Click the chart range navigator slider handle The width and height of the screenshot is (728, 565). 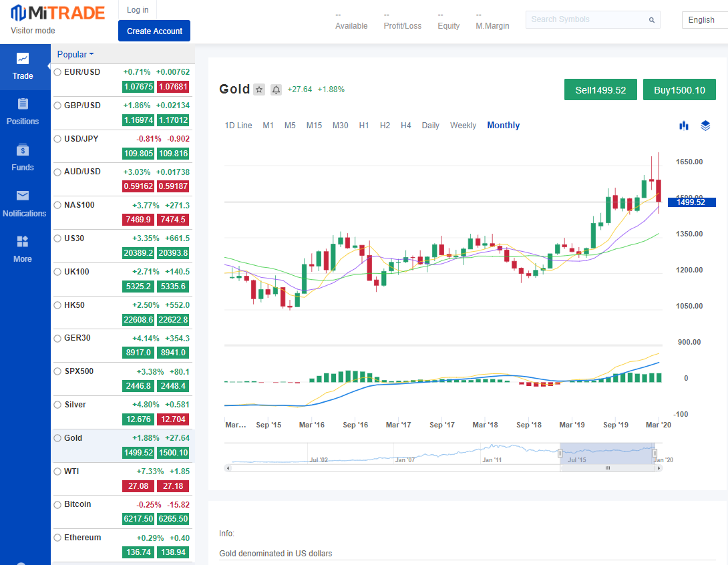coord(608,468)
